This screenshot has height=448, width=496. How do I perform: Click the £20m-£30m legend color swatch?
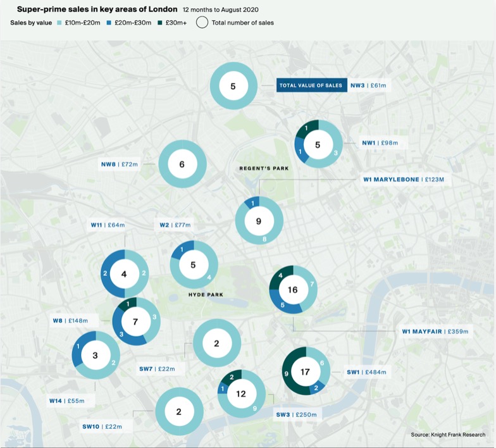click(111, 23)
